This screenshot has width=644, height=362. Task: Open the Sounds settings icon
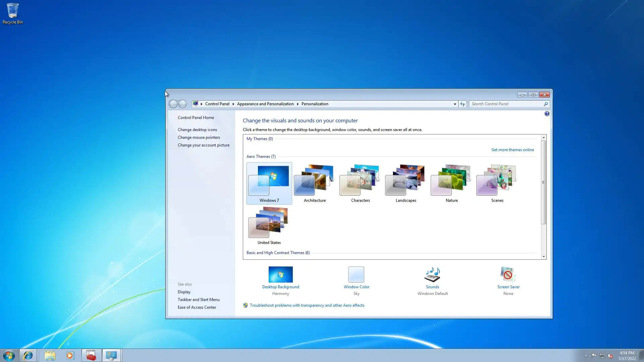432,275
